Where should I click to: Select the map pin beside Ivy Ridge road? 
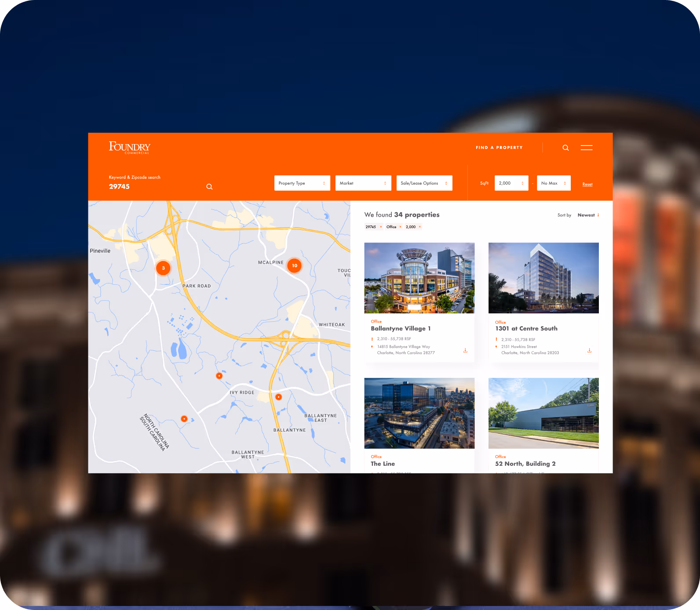pyautogui.click(x=278, y=397)
